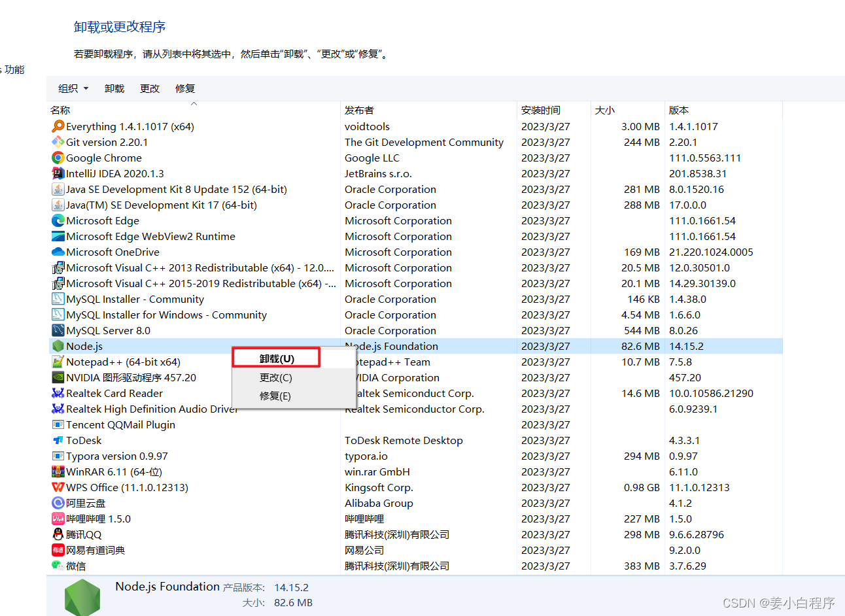Image resolution: width=845 pixels, height=616 pixels.
Task: Click the NVIDIA graphics driver icon
Action: coord(58,377)
